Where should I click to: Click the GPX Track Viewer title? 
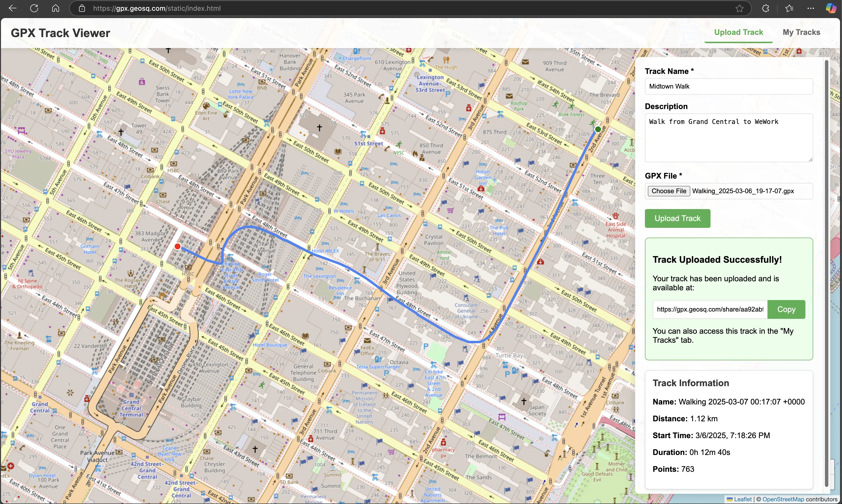(x=60, y=33)
